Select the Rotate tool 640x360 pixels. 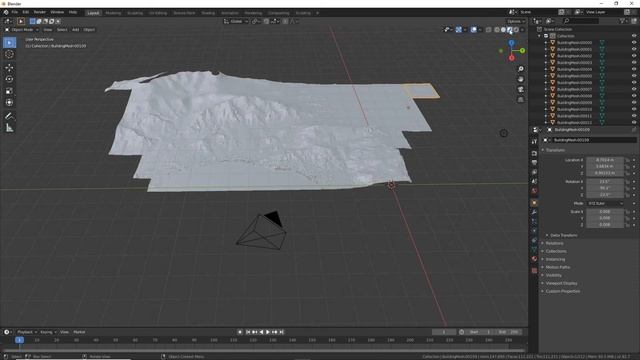click(9, 79)
